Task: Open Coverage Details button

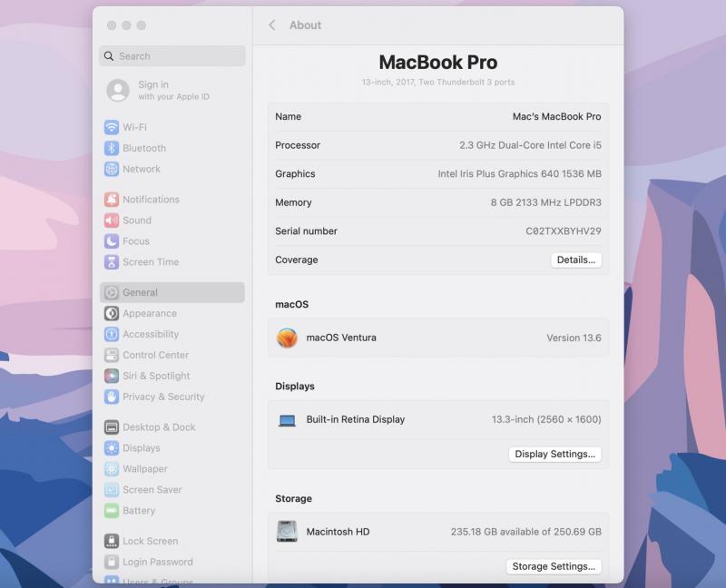Action: point(576,260)
